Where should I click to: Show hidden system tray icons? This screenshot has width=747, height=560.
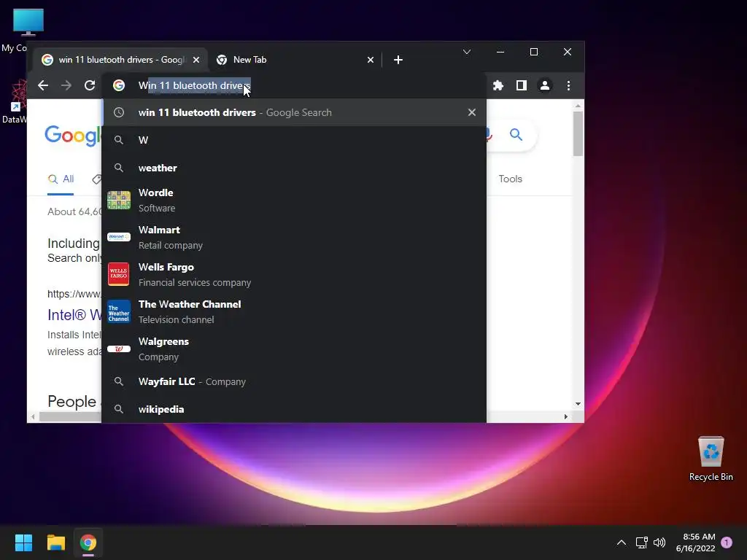pos(622,542)
